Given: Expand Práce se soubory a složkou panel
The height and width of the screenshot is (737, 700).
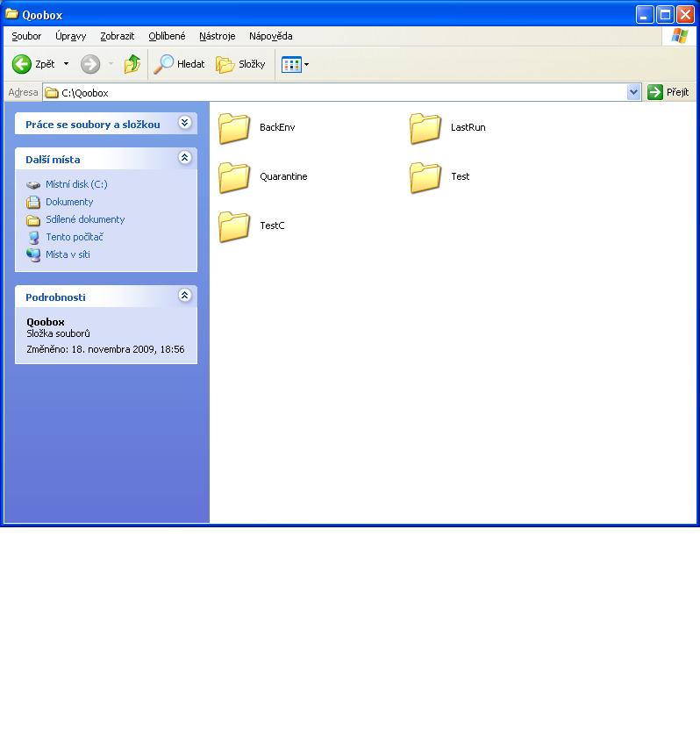Looking at the screenshot, I should click(x=184, y=123).
